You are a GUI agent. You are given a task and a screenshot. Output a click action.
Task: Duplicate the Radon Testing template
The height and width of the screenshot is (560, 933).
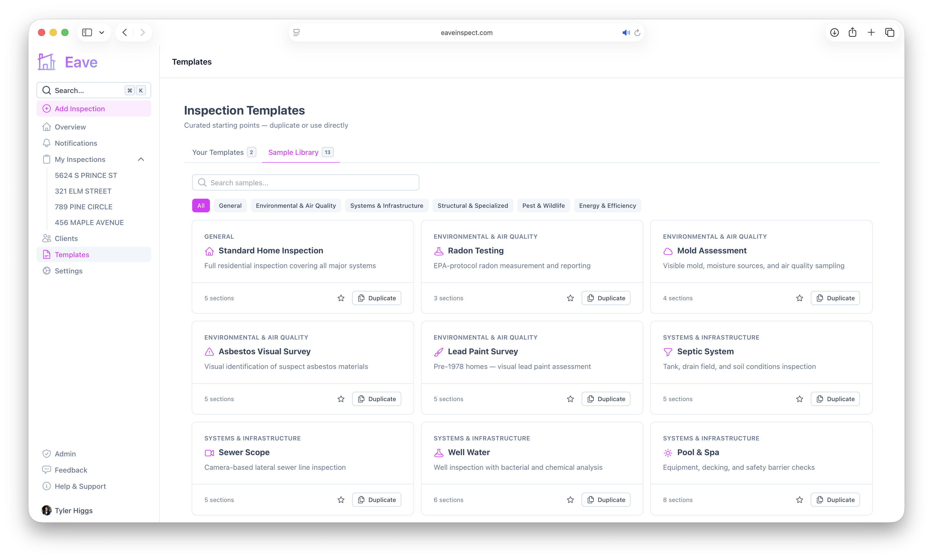tap(606, 298)
